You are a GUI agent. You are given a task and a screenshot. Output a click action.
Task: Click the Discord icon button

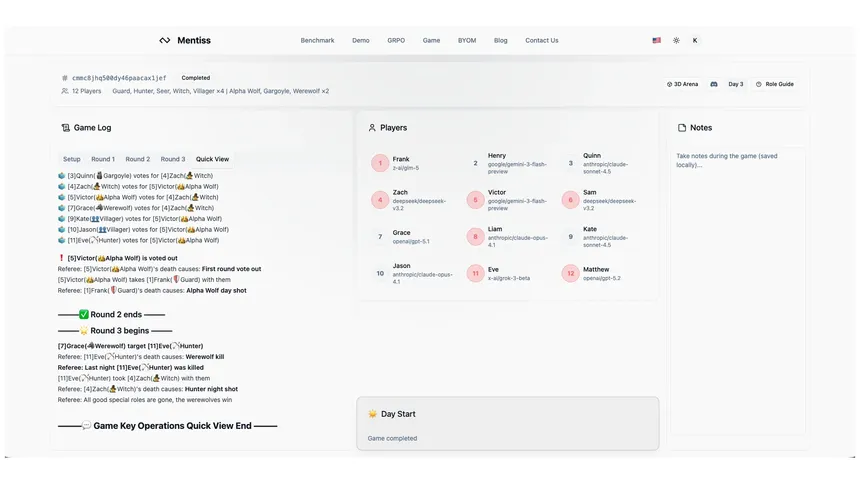(714, 84)
